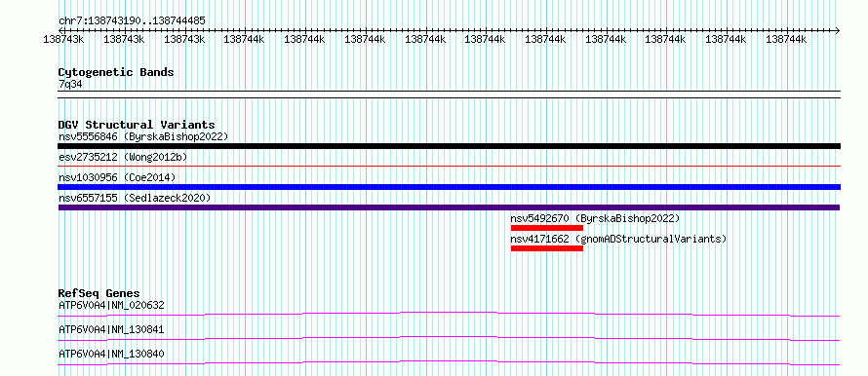This screenshot has width=868, height=376.
Task: Open the nsv5492670 (ByrskaBishop2022) variant label
Action: tap(595, 218)
